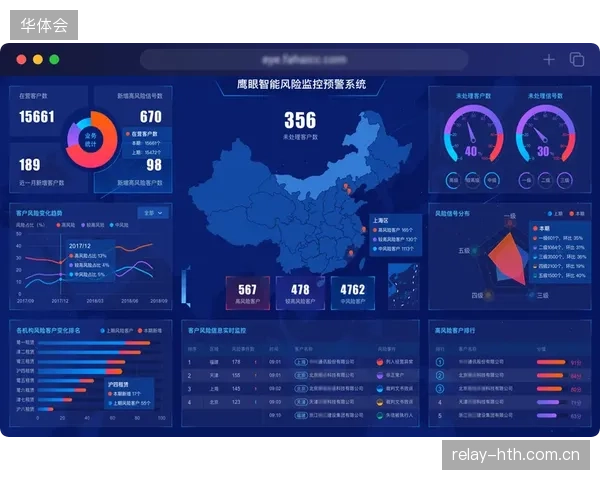Click the 670 新增高风险信号数 value
Image resolution: width=600 pixels, height=480 pixels.
point(151,117)
